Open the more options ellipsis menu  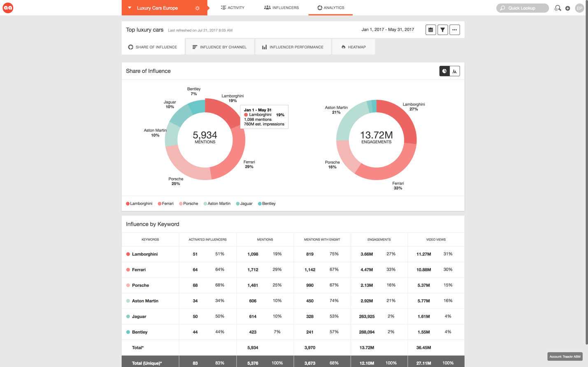[454, 30]
